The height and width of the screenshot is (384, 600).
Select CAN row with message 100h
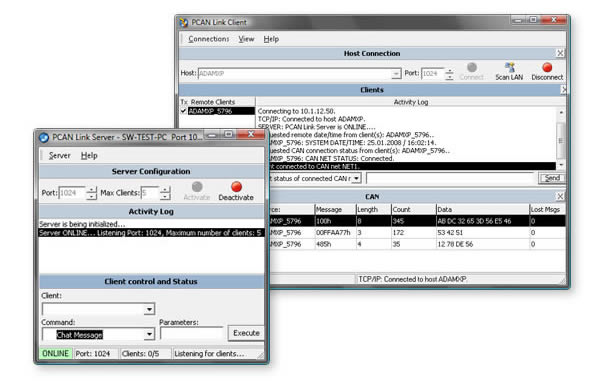(417, 221)
